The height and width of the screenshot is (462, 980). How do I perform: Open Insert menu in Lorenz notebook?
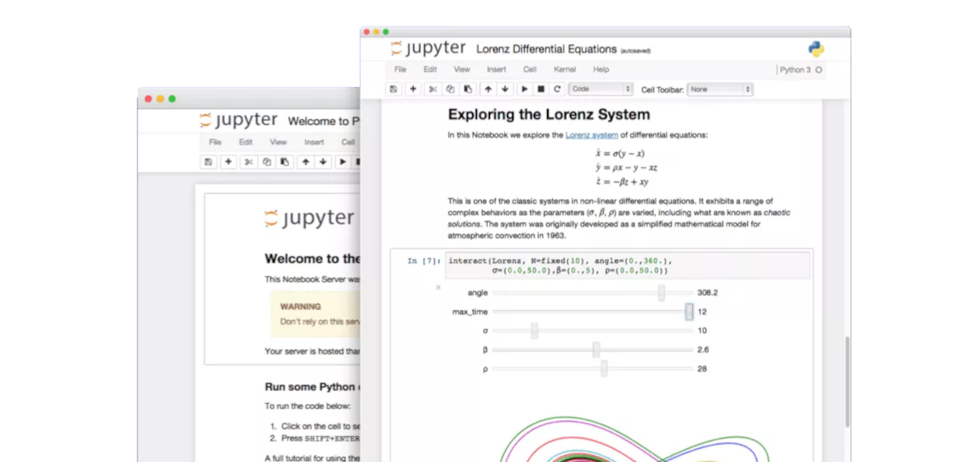pos(496,70)
